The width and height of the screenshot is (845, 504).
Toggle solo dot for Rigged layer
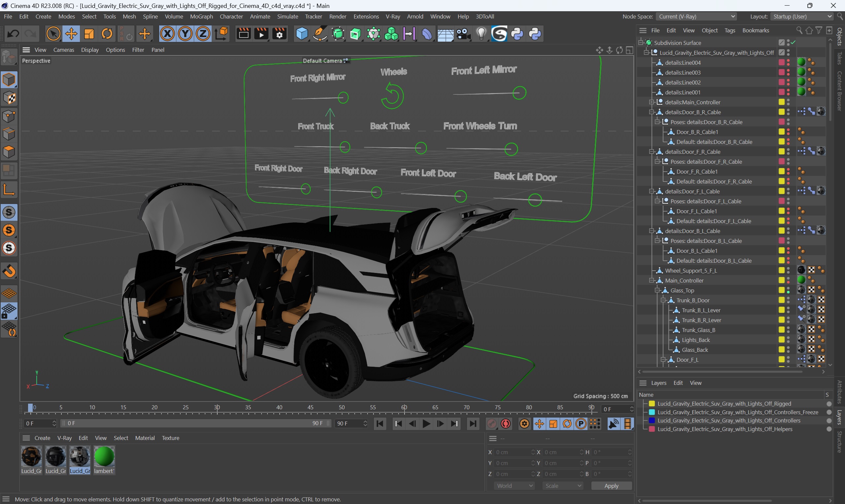[x=829, y=404]
